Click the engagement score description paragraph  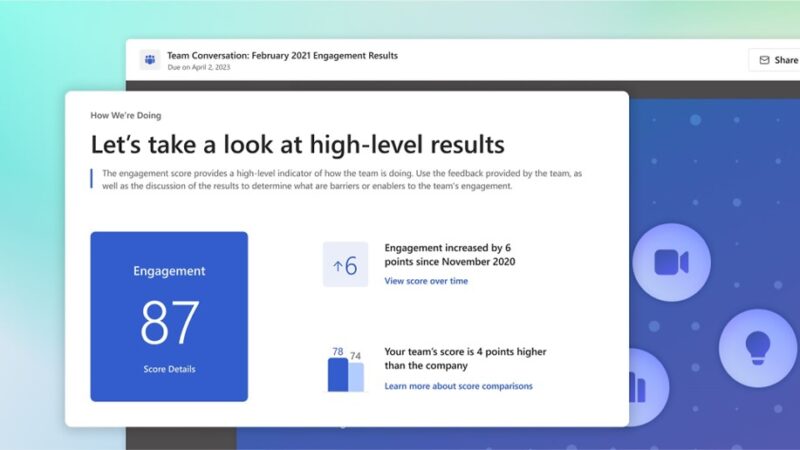[x=342, y=180]
